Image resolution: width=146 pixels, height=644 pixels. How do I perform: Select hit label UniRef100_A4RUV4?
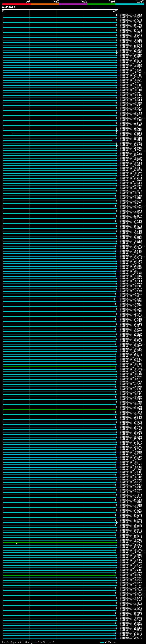click(x=131, y=145)
